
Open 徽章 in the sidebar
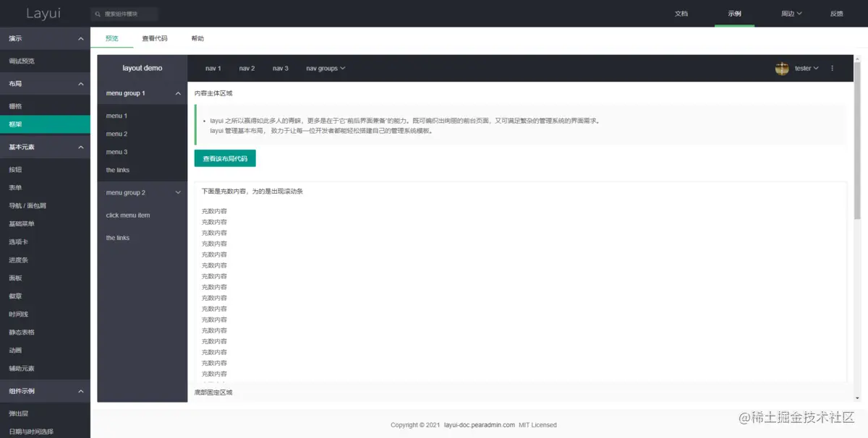coord(45,296)
